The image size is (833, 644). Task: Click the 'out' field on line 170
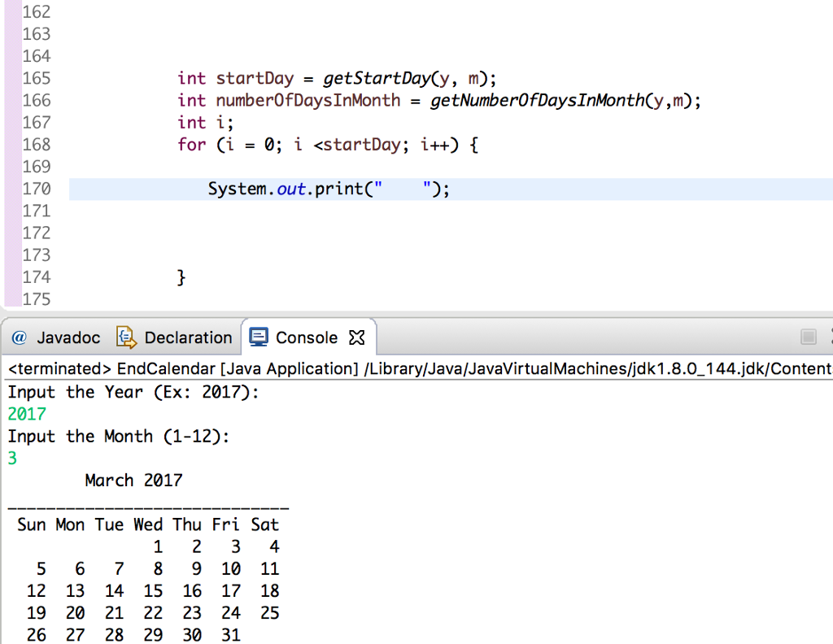pyautogui.click(x=291, y=189)
